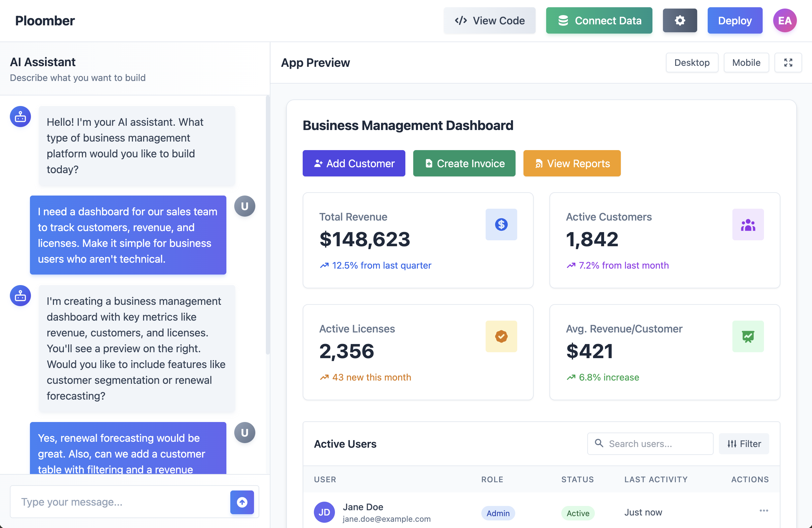
Task: Switch preview to Desktop view
Action: point(692,63)
